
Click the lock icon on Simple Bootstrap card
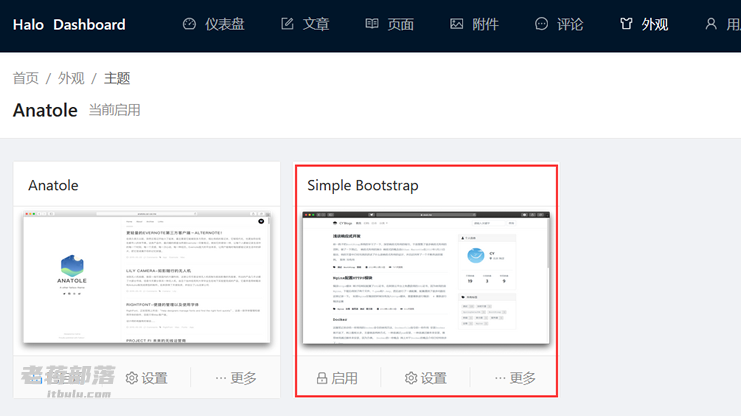[x=322, y=378]
